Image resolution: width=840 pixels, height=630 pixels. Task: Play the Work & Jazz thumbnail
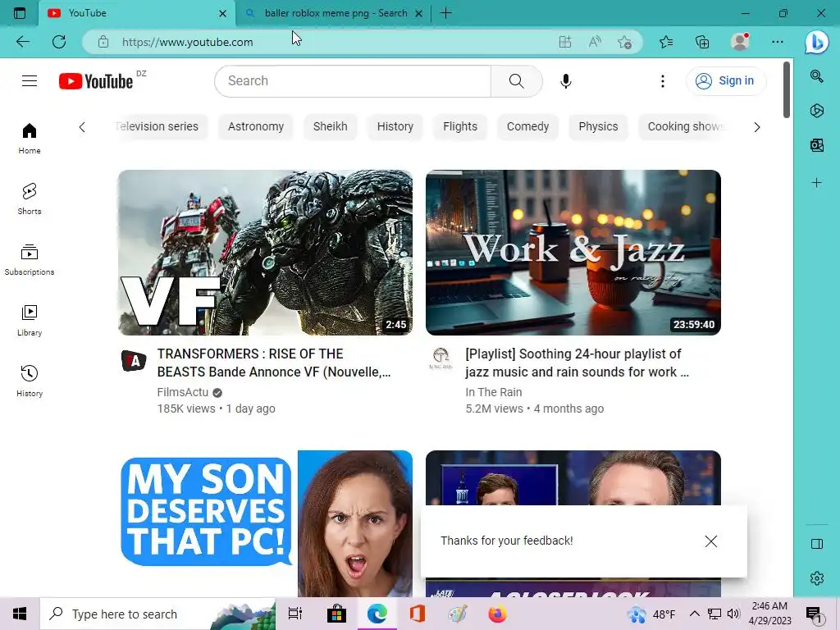click(573, 253)
